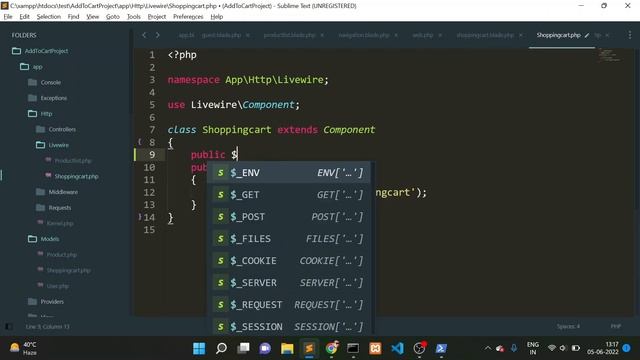The width and height of the screenshot is (640, 360).
Task: Click the dirty-file pencil on Shoppingcart.php tab
Action: point(587,35)
